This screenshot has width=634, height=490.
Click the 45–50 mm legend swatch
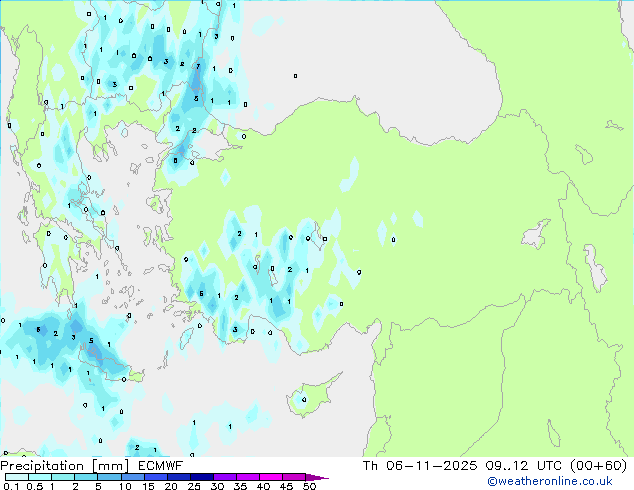coord(294,477)
